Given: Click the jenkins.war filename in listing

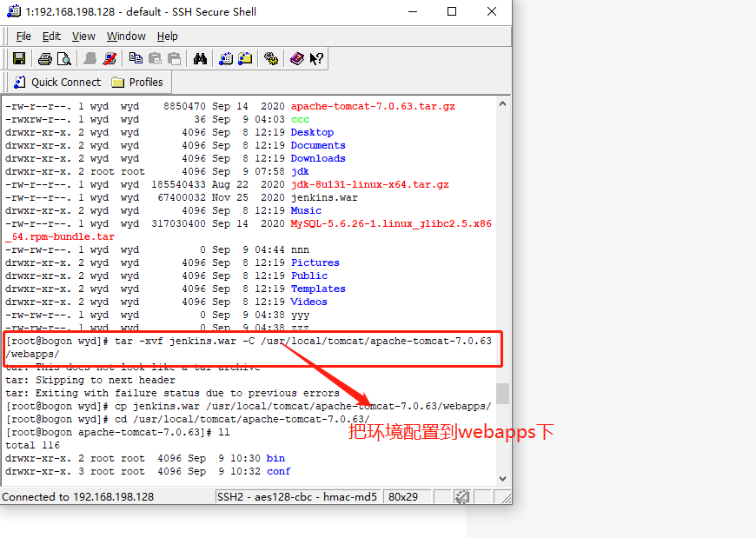Looking at the screenshot, I should click(x=324, y=197).
